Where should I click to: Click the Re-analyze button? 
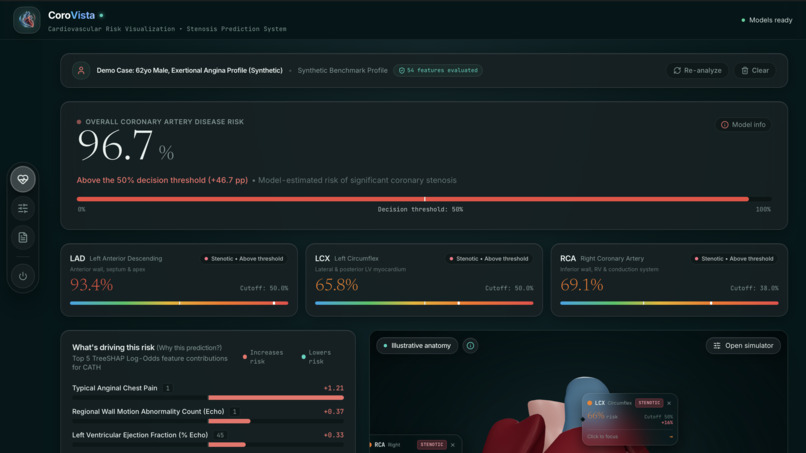point(698,70)
